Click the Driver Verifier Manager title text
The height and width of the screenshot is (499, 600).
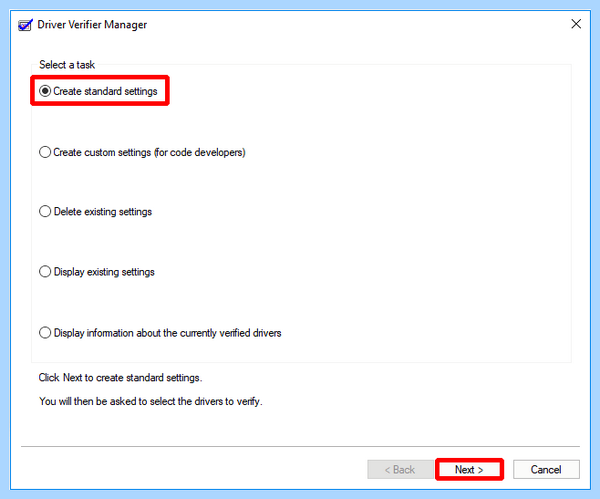[x=92, y=24]
